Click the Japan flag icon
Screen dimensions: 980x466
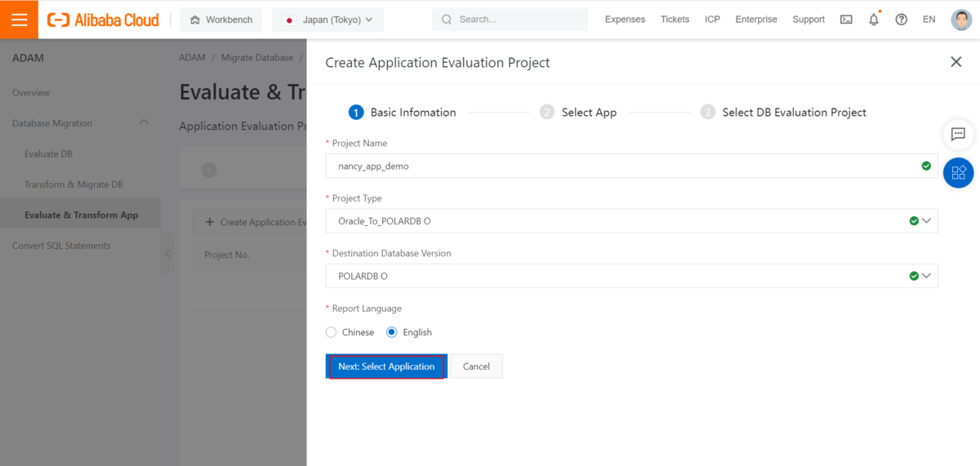[288, 20]
